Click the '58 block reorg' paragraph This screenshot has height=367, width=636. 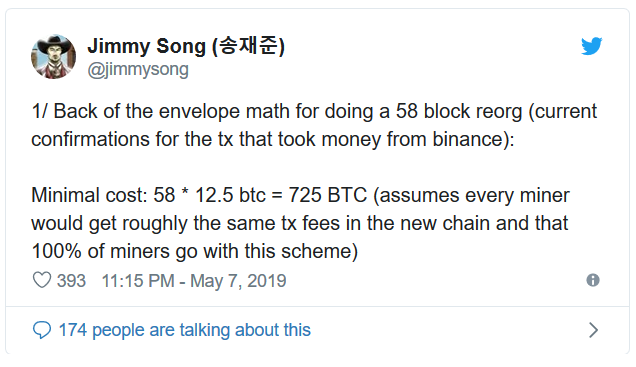314,125
